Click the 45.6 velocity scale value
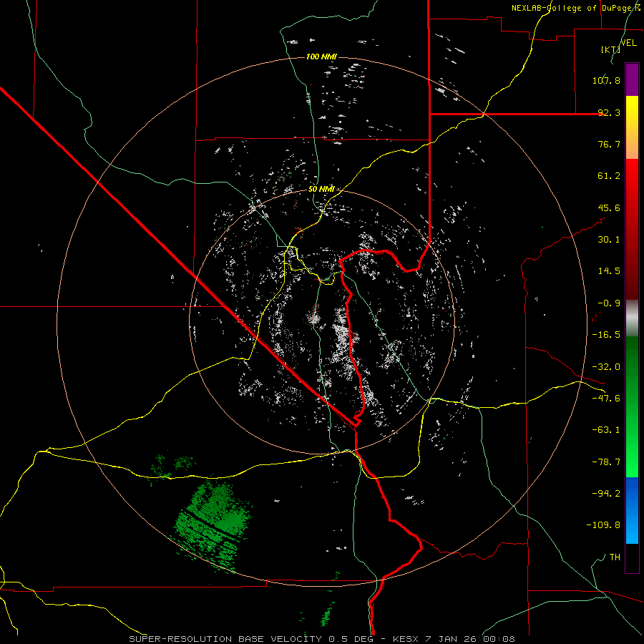Viewport: 644px width, 644px height. tap(609, 208)
